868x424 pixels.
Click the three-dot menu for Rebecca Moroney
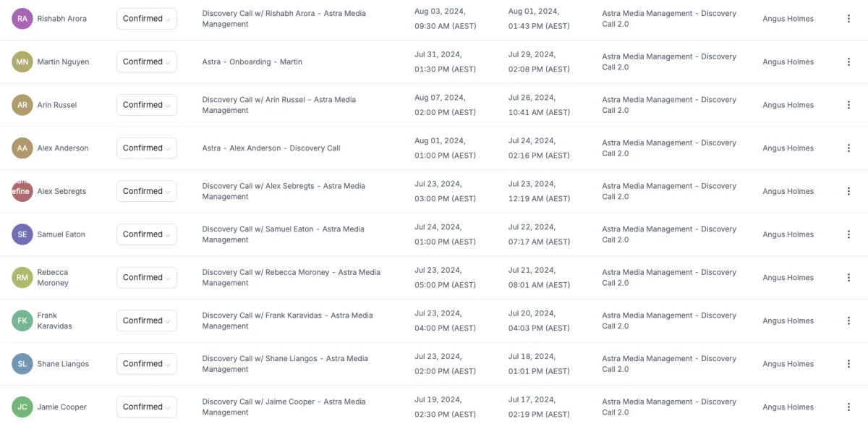click(848, 278)
